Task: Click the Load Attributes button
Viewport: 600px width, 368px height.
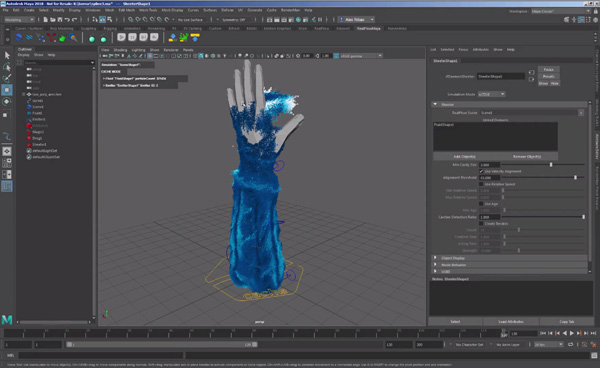Action: click(510, 322)
